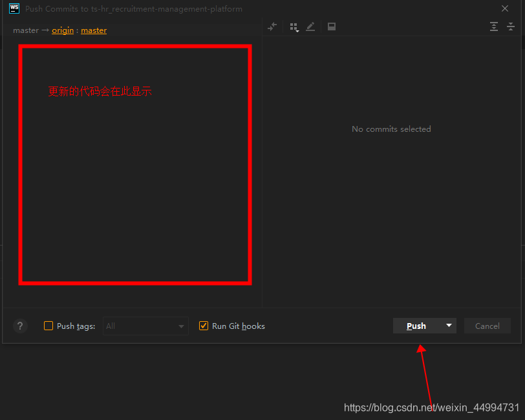
Task: Click the Push button
Action: (x=416, y=326)
